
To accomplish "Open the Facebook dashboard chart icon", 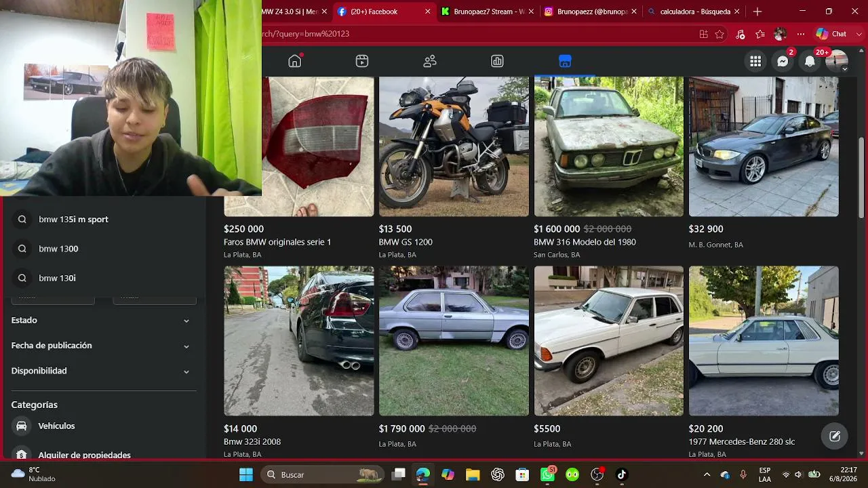I will pyautogui.click(x=497, y=61).
